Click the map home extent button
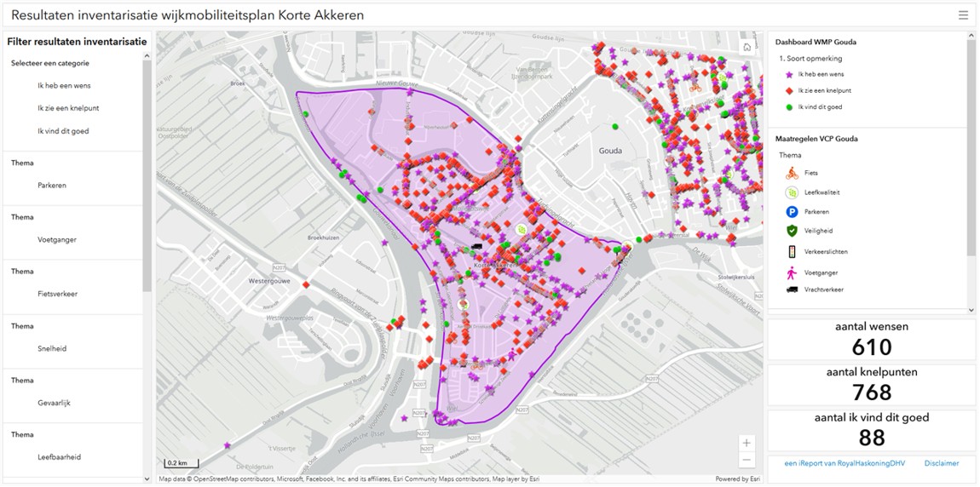 click(747, 47)
